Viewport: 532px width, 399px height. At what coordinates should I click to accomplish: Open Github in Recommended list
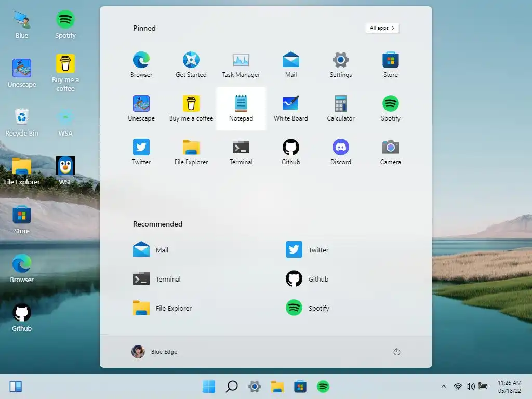pyautogui.click(x=307, y=279)
